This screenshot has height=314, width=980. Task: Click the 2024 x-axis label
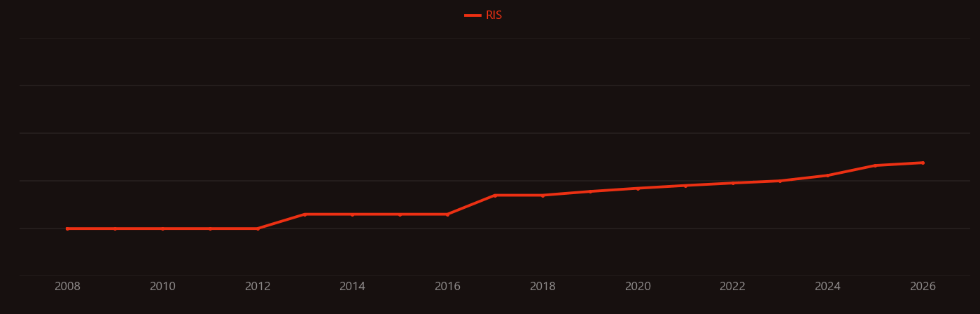point(827,287)
